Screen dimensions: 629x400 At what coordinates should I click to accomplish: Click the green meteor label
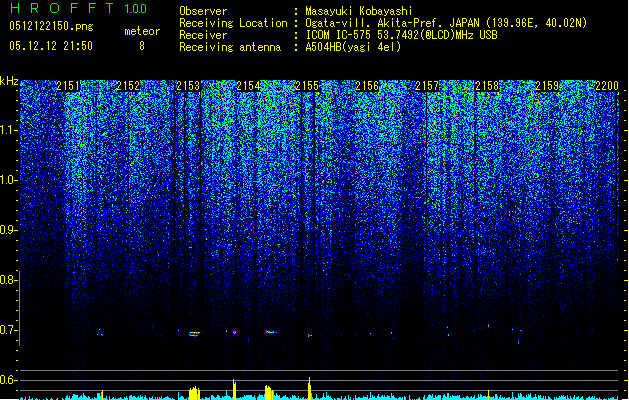point(142,31)
